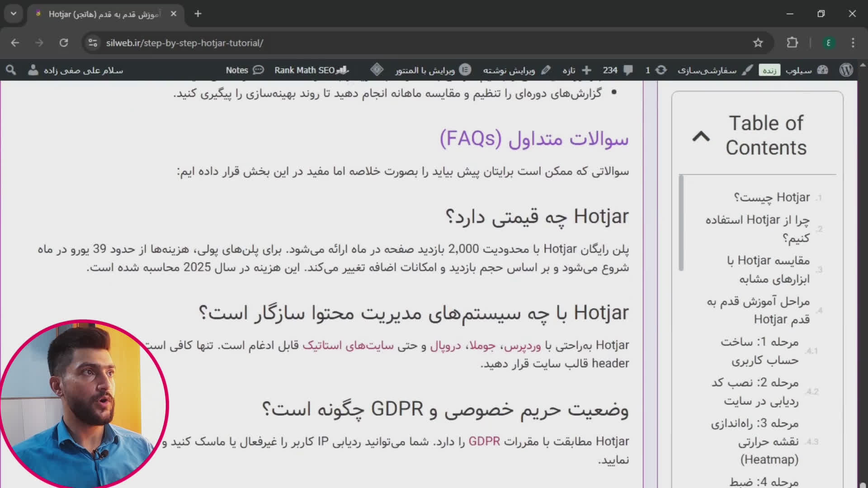
Task: Click the table of contents scrollbar
Action: pyautogui.click(x=681, y=223)
